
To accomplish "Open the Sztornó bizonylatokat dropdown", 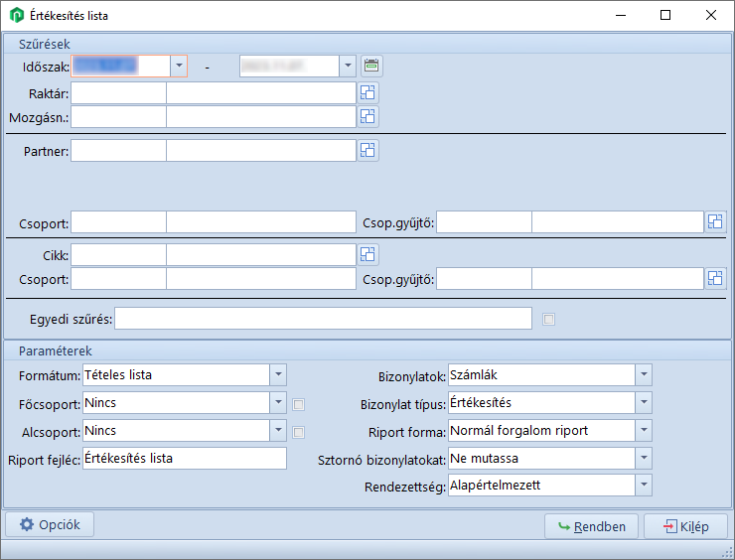I will 644,459.
